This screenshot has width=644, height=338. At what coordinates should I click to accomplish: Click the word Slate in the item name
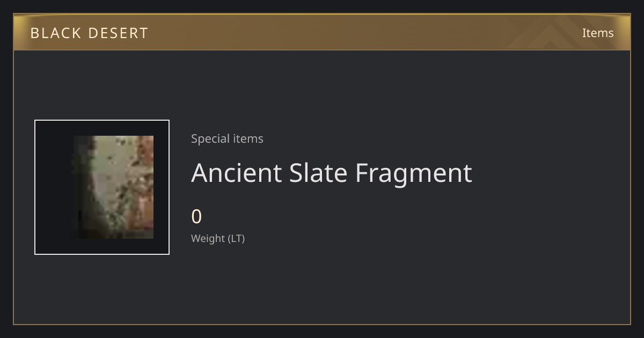click(x=319, y=173)
